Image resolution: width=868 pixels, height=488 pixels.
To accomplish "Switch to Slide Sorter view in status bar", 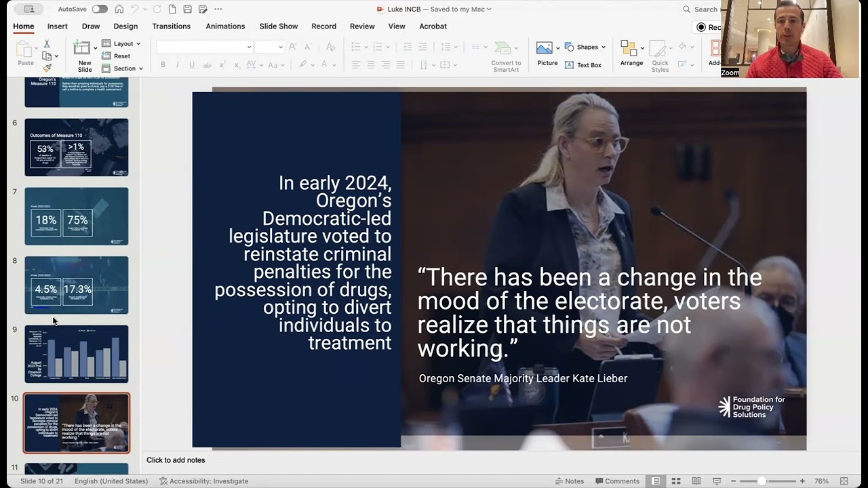I will (x=676, y=481).
